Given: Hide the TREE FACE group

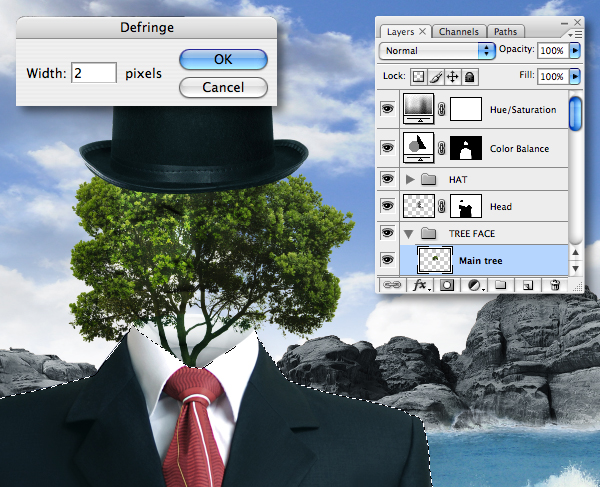Looking at the screenshot, I should point(388,233).
